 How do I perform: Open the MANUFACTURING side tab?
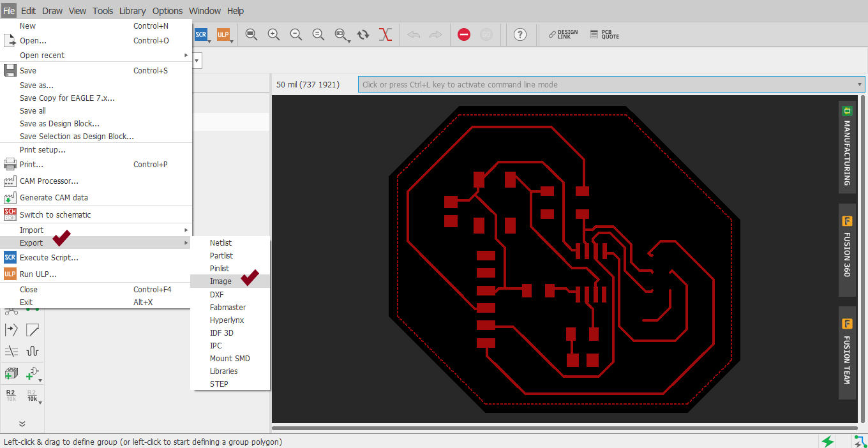(x=847, y=147)
